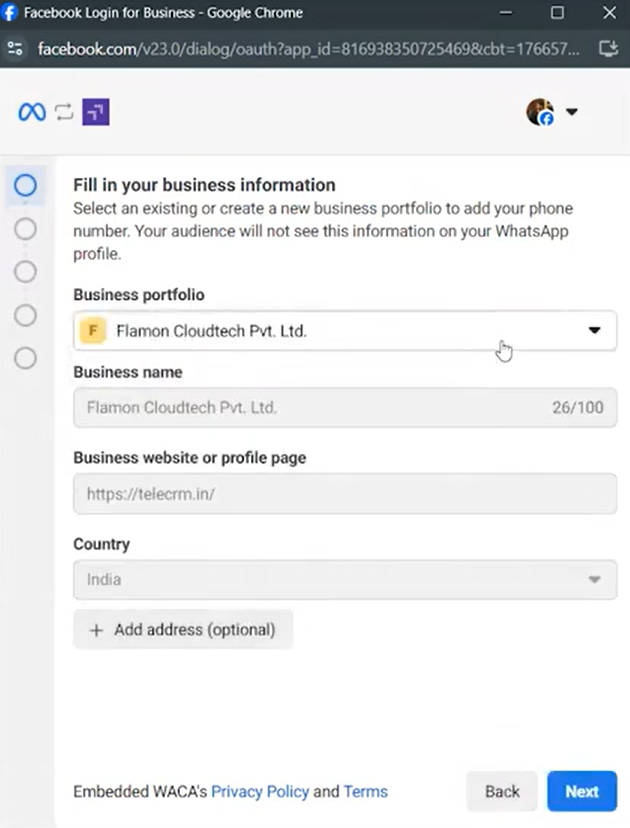Click the plus icon on Add address

point(95,630)
